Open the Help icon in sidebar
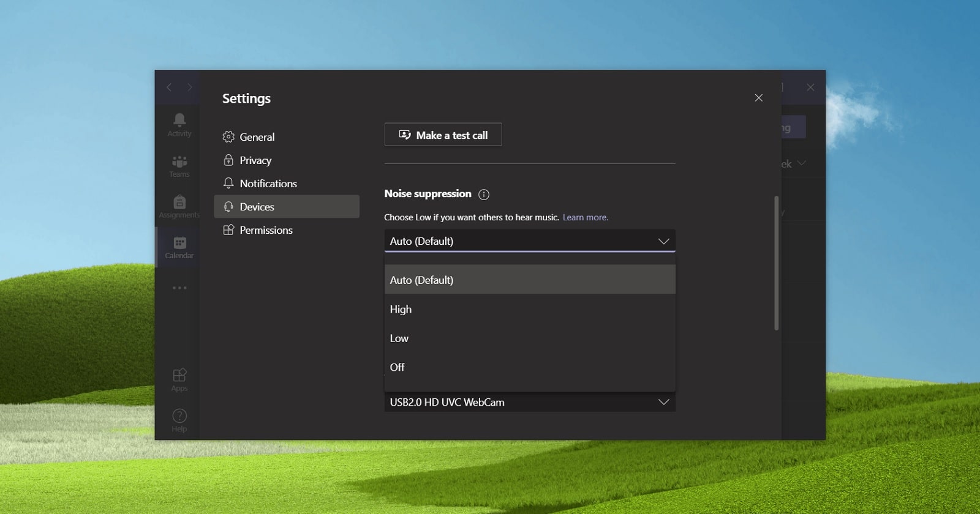 point(179,420)
